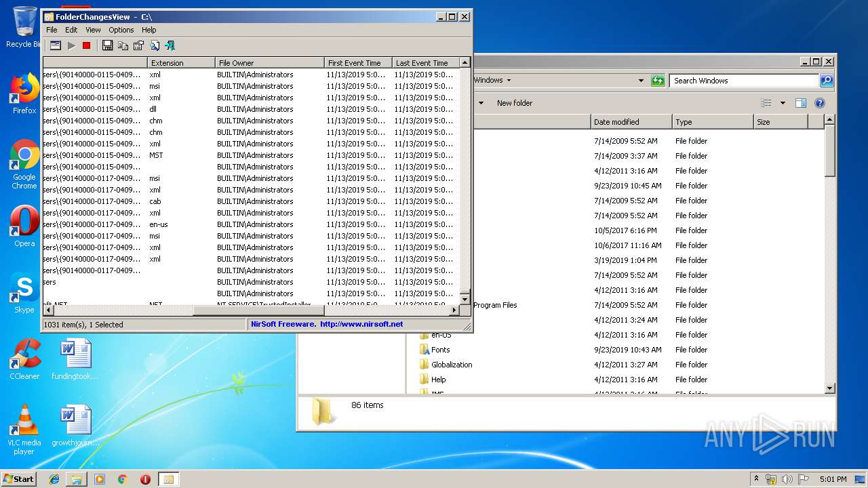Image resolution: width=868 pixels, height=488 pixels.
Task: Open the Find toolbar icon
Action: coord(155,45)
